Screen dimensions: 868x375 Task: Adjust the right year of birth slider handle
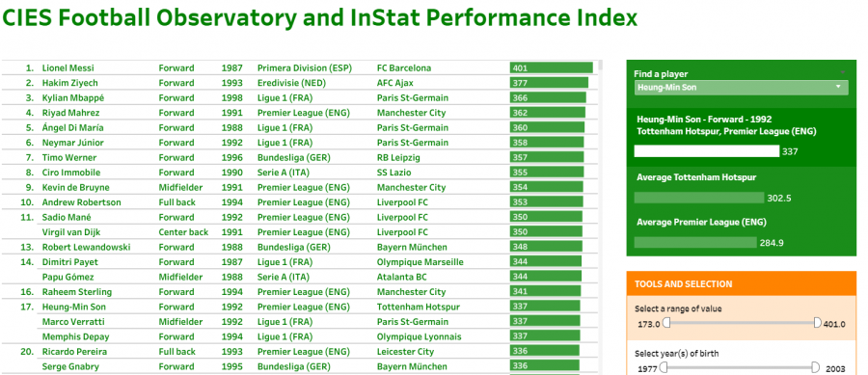coord(815,367)
